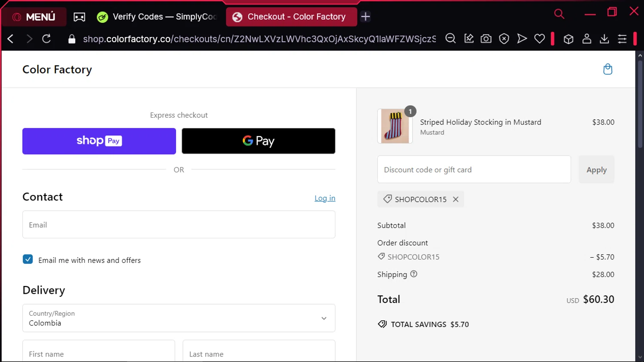Screen dimensions: 644x362
Task: Pay with Google Pay button
Action: coord(258,141)
